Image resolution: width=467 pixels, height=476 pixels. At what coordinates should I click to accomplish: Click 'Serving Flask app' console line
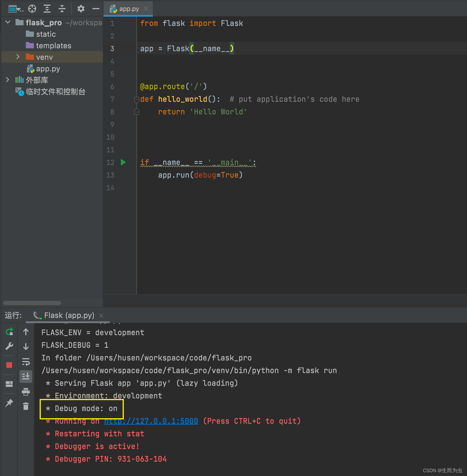point(142,383)
